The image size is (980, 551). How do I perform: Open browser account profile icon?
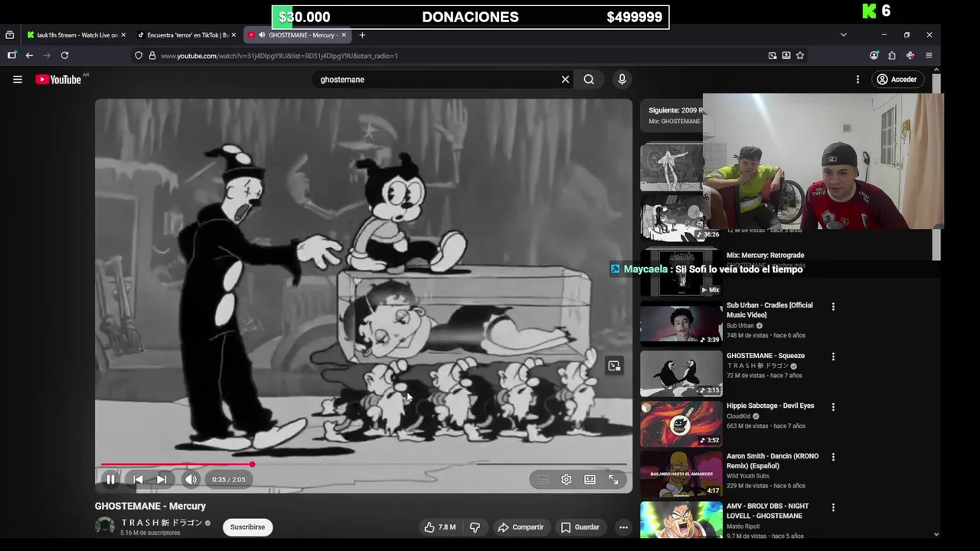pos(874,55)
